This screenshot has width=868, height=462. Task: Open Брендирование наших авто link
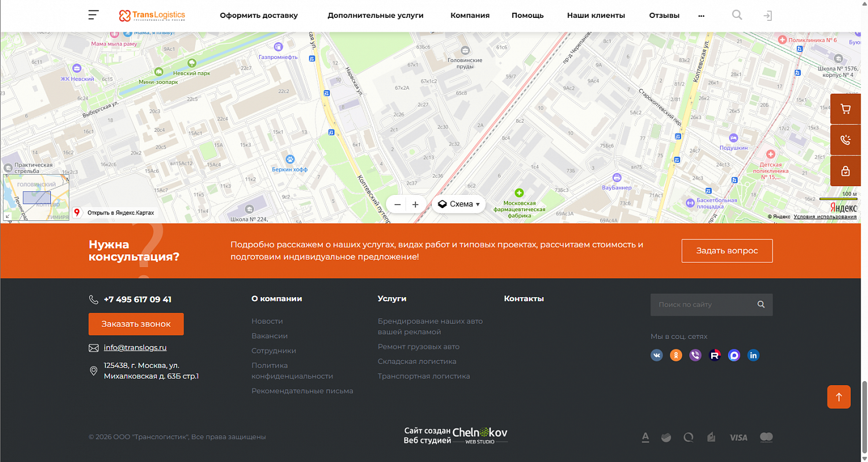click(430, 327)
